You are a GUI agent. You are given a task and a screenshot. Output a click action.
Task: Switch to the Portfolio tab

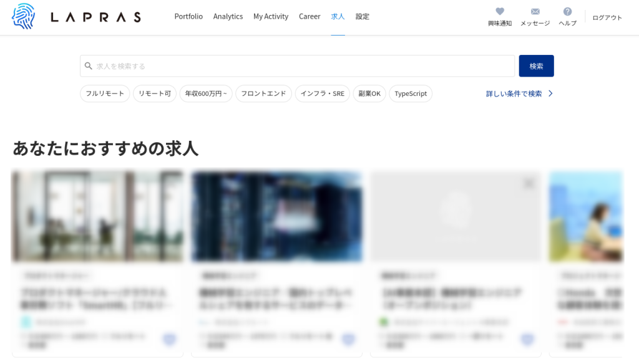tap(188, 17)
